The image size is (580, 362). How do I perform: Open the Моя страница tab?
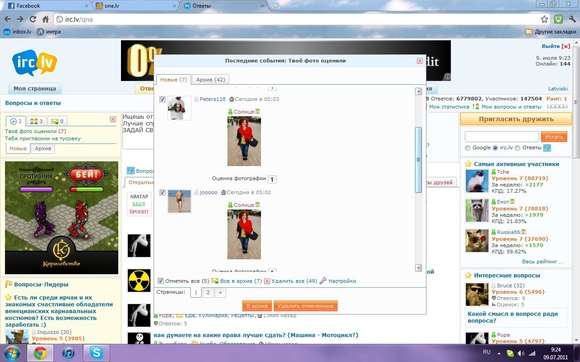pos(35,88)
